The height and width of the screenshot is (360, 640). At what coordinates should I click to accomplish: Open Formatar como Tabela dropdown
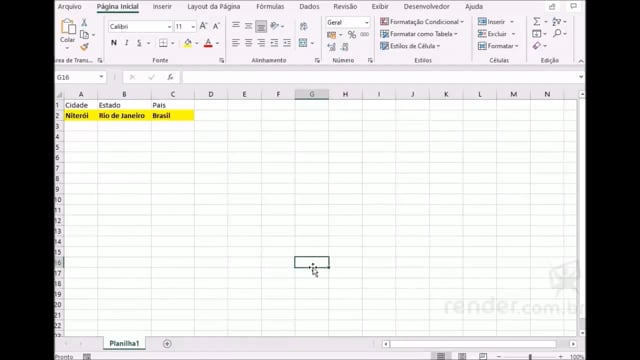[x=419, y=34]
